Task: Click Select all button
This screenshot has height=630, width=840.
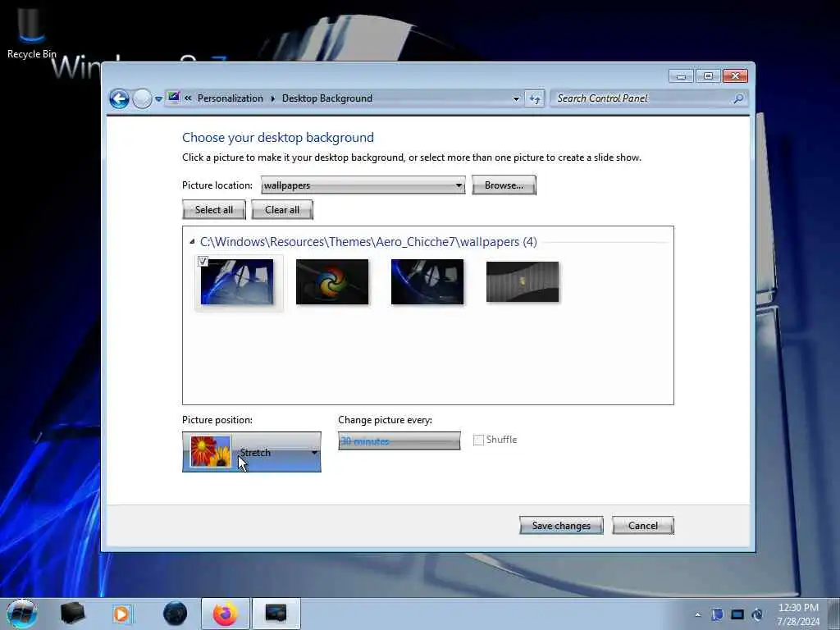Action: pos(214,210)
